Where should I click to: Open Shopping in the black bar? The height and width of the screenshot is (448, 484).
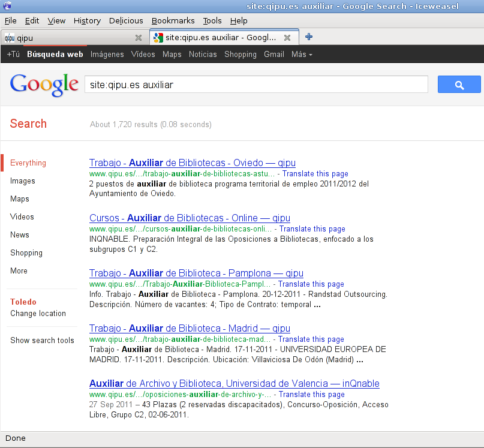[x=240, y=55]
